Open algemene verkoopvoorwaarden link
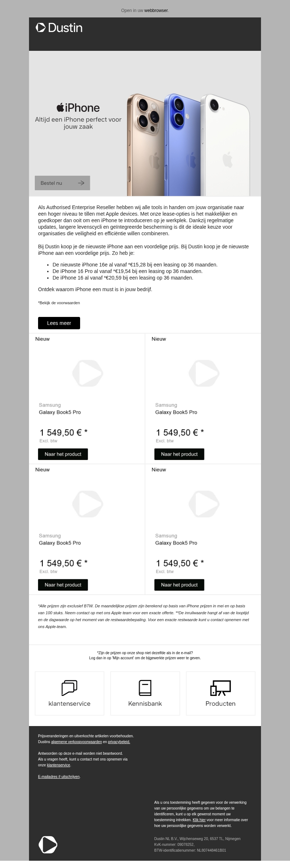This screenshot has width=290, height=868. click(76, 742)
